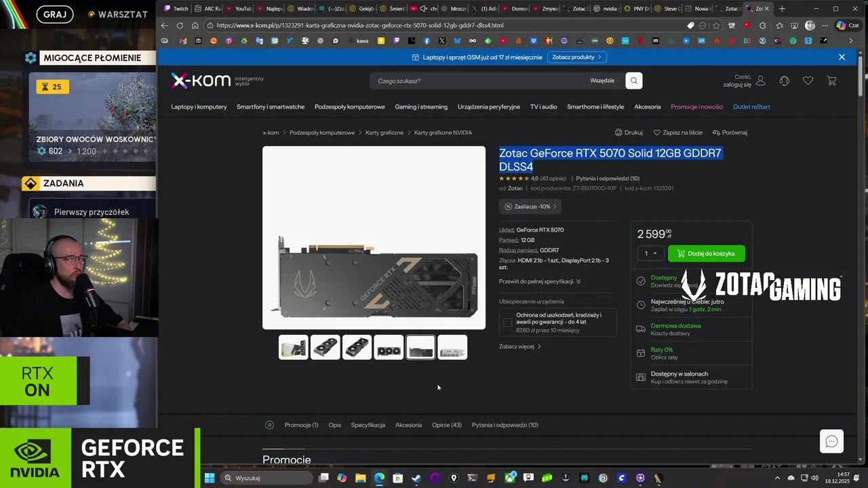Open Task View in taskbar
868x488 pixels.
tap(323, 478)
